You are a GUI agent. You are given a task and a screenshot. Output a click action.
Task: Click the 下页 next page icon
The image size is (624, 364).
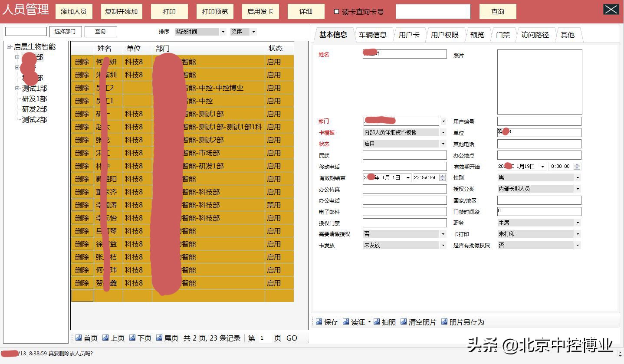click(x=141, y=338)
